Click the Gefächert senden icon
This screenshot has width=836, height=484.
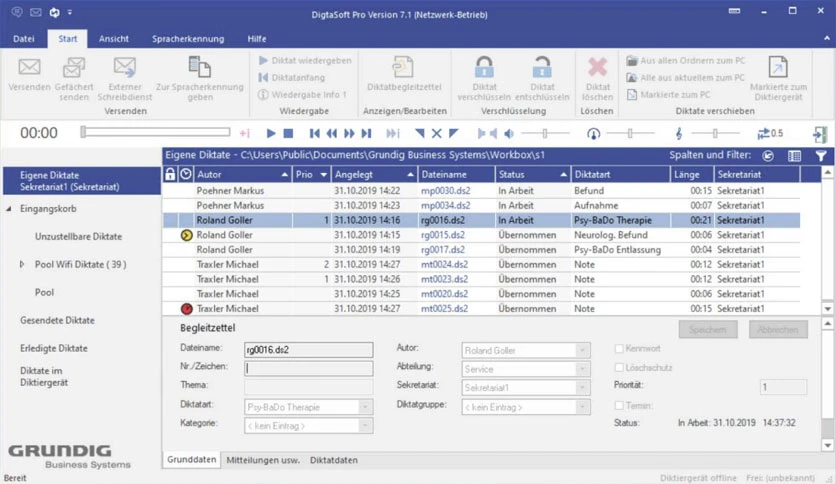tap(74, 67)
